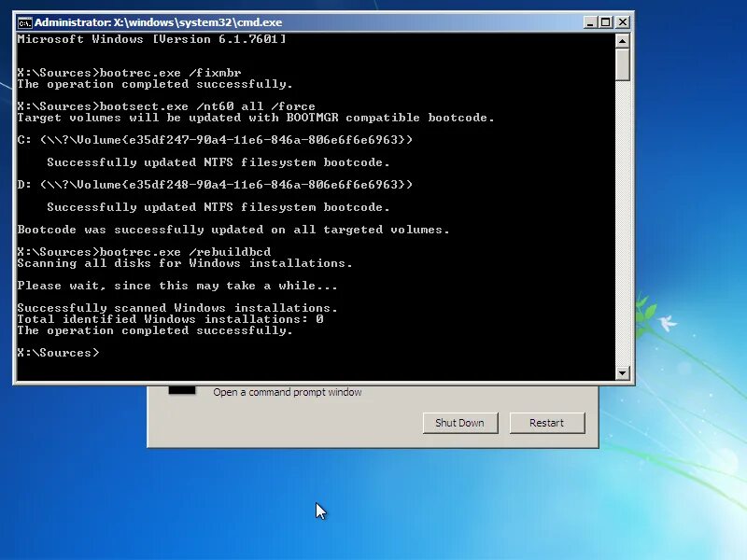Click the 'Microsoft Windows [Version 6.1.7601]' line
This screenshot has height=560, width=747.
tap(151, 39)
